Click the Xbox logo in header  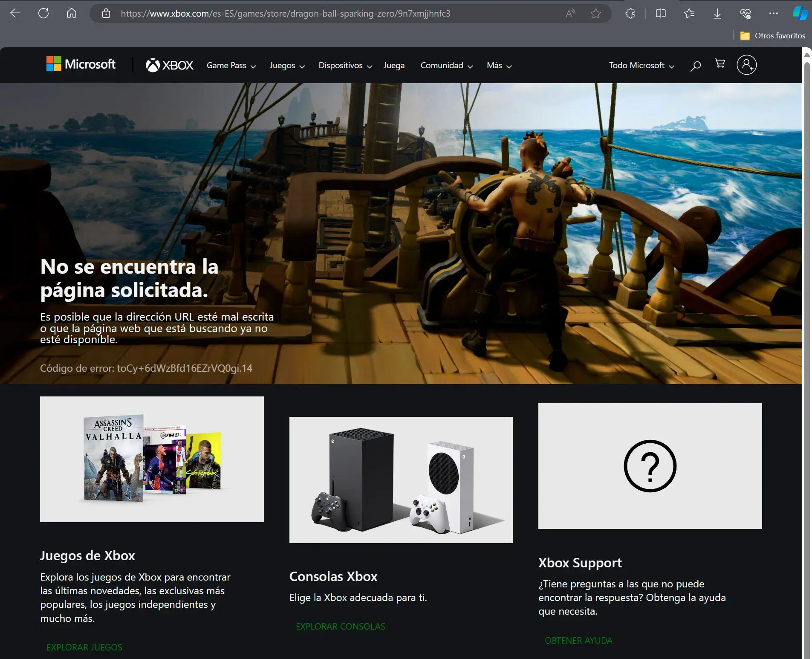169,65
